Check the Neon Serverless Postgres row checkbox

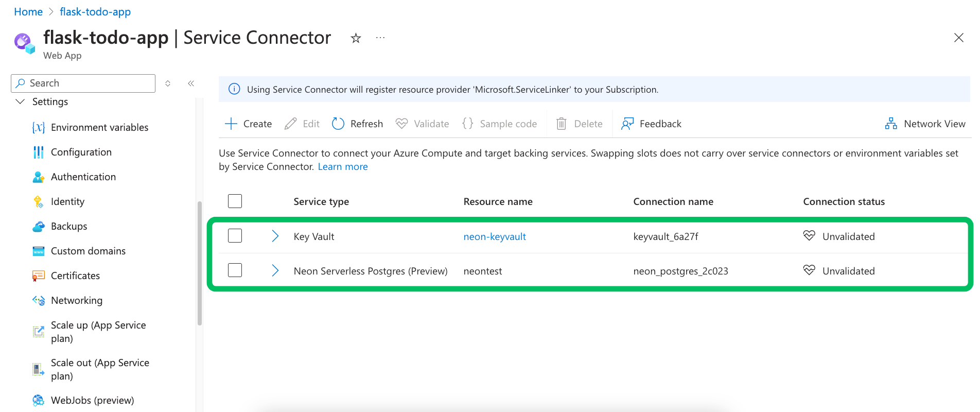(x=235, y=270)
